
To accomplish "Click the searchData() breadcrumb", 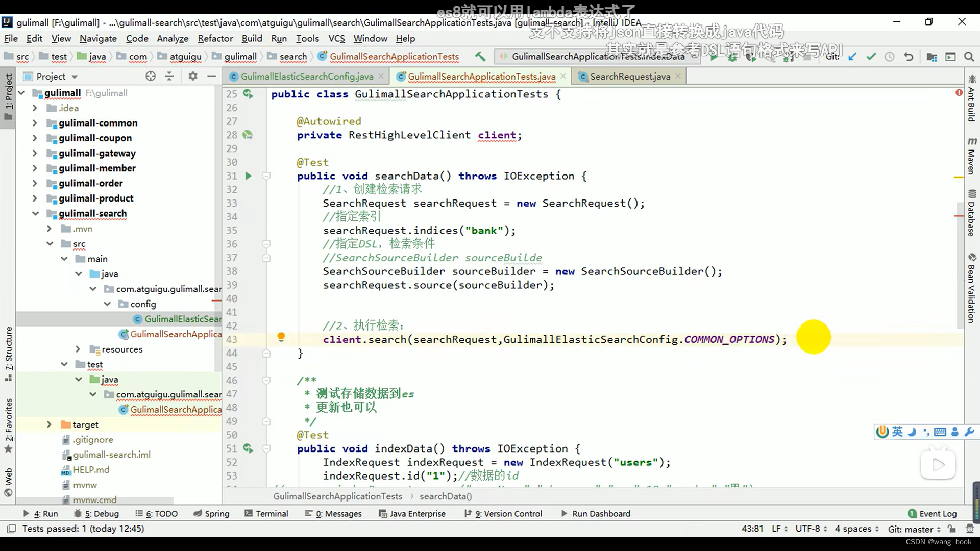I will pos(446,496).
